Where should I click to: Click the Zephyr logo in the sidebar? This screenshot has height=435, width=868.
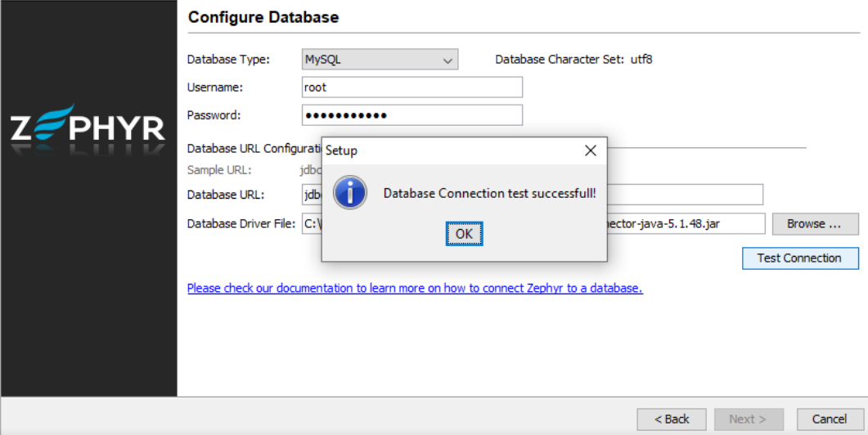coord(88,129)
